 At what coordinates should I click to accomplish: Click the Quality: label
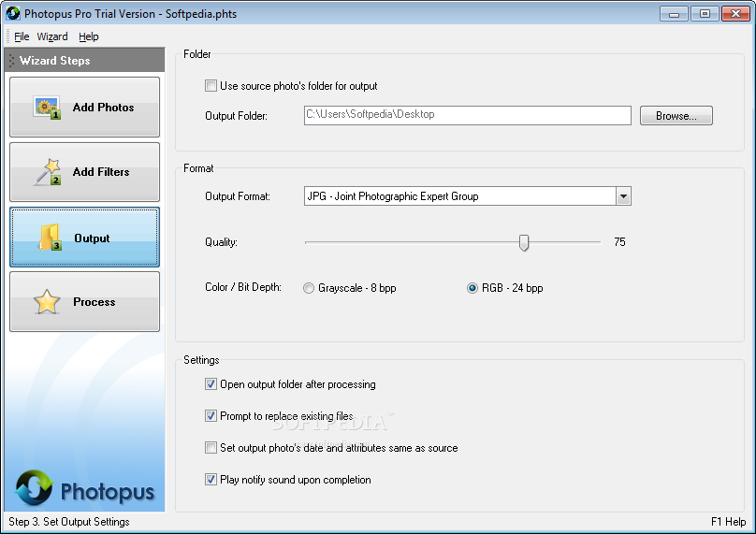click(222, 242)
